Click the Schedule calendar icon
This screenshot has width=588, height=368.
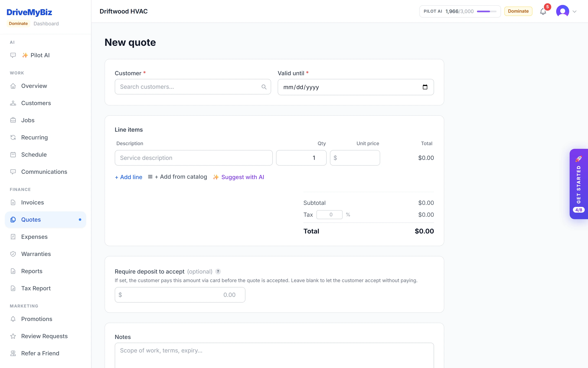pos(13,155)
